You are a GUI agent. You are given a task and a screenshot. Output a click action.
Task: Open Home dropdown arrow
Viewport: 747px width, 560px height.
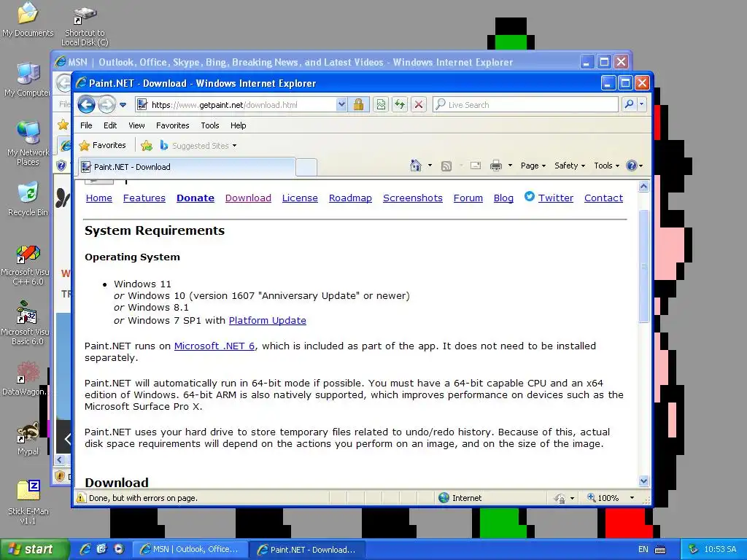430,166
